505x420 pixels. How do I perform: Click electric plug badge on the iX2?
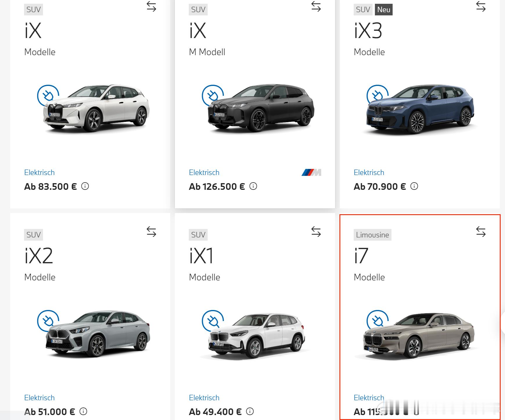(48, 321)
